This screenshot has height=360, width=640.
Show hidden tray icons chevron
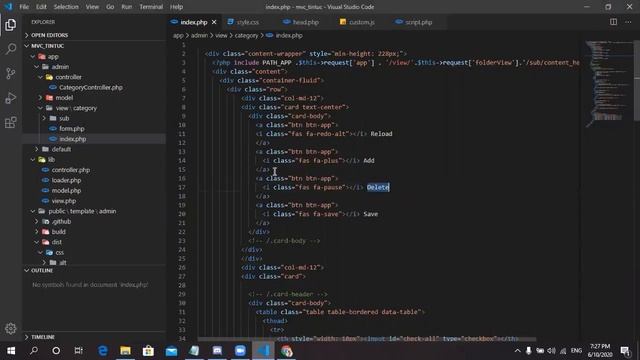pos(517,351)
